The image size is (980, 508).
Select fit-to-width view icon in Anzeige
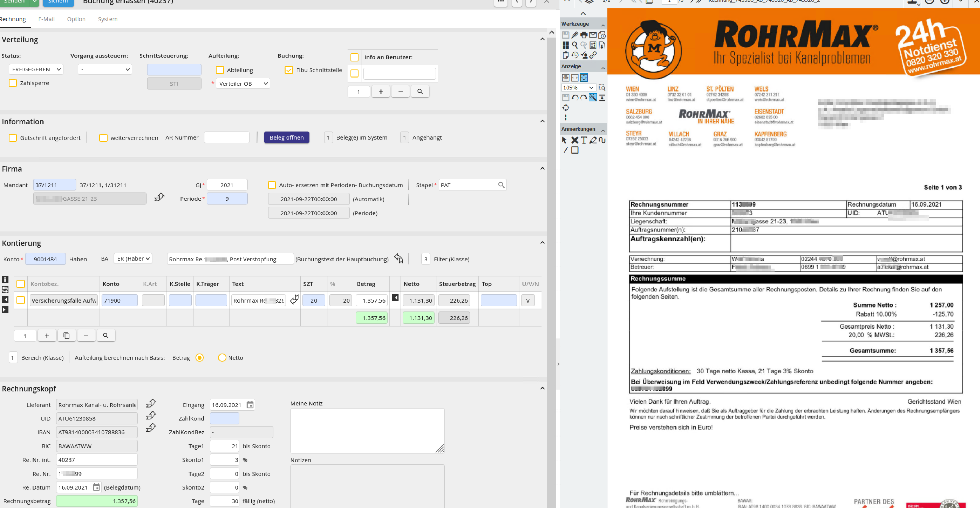tap(575, 78)
